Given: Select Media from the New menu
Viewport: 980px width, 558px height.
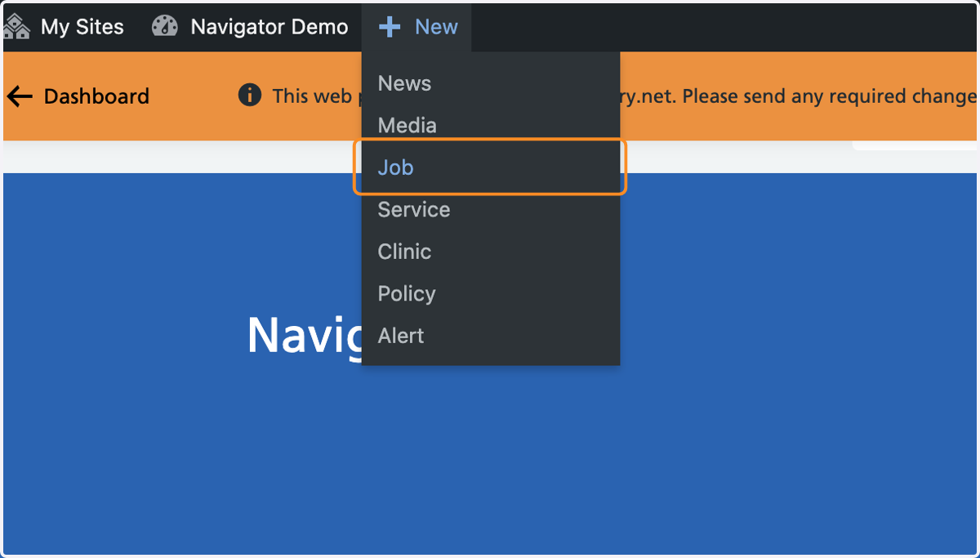Looking at the screenshot, I should coord(491,126).
